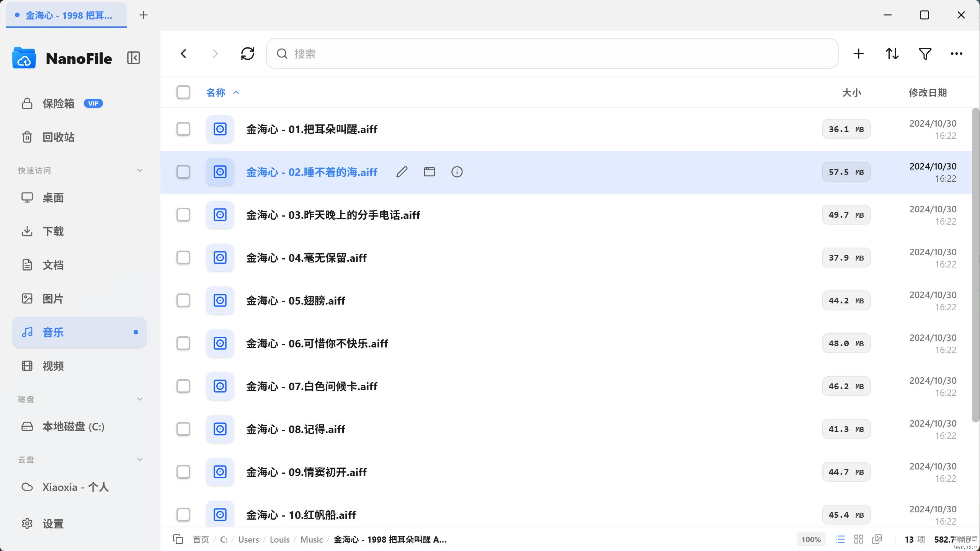
Task: Sort by 大小 column header
Action: point(852,93)
